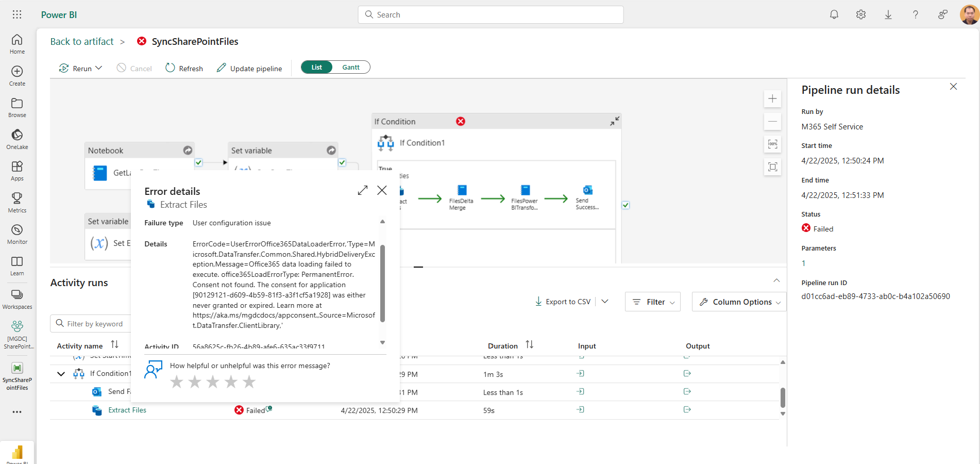Click the Set variable activity success checkmark
The width and height of the screenshot is (980, 464).
pyautogui.click(x=342, y=162)
